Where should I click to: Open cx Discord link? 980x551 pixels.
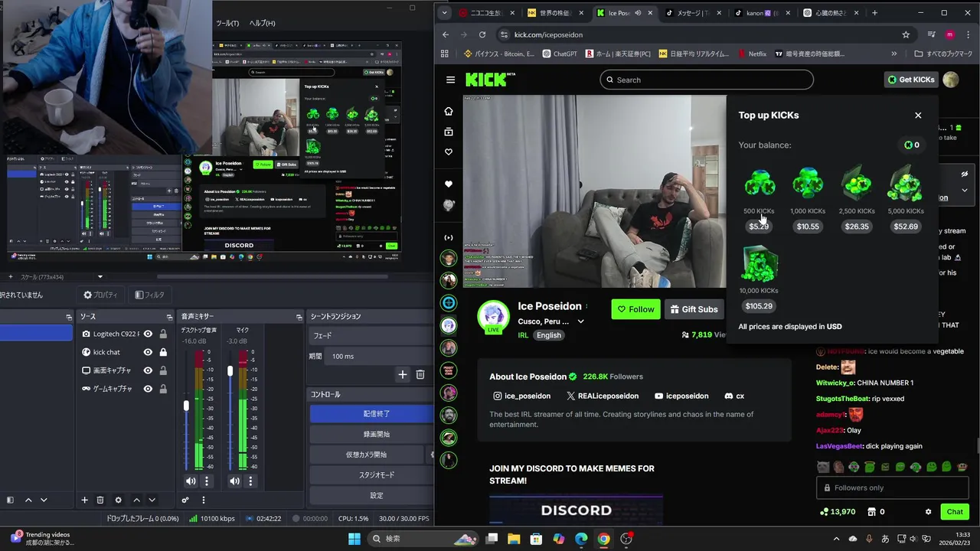click(734, 396)
